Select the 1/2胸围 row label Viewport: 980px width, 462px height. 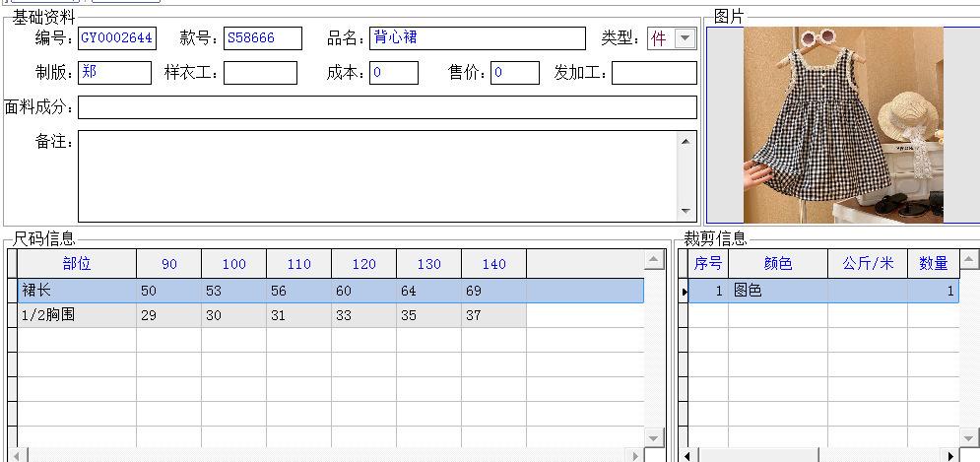click(x=76, y=315)
